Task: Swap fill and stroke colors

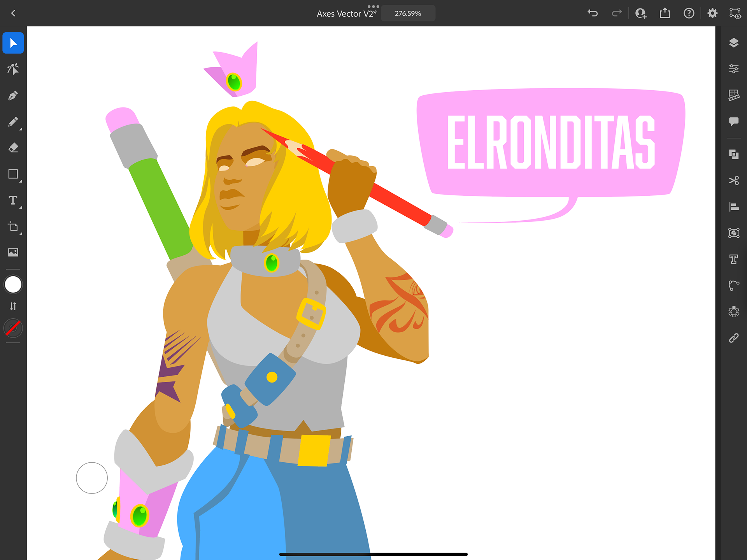Action: (13, 306)
